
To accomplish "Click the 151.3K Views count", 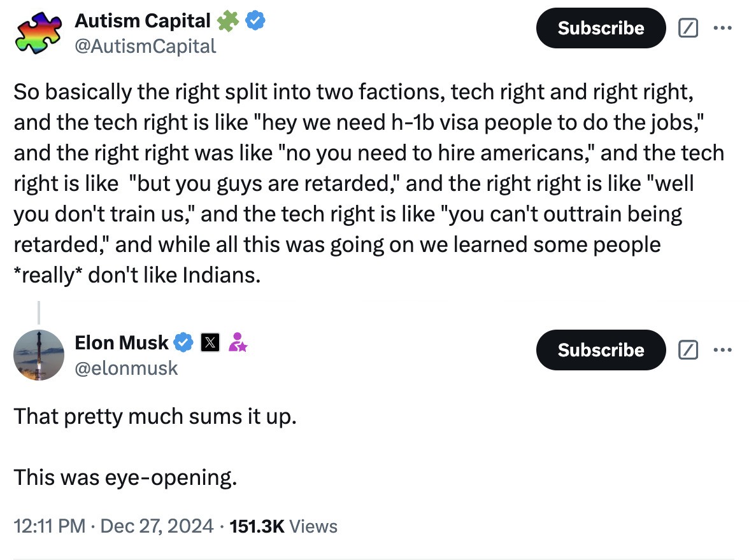I will click(282, 526).
